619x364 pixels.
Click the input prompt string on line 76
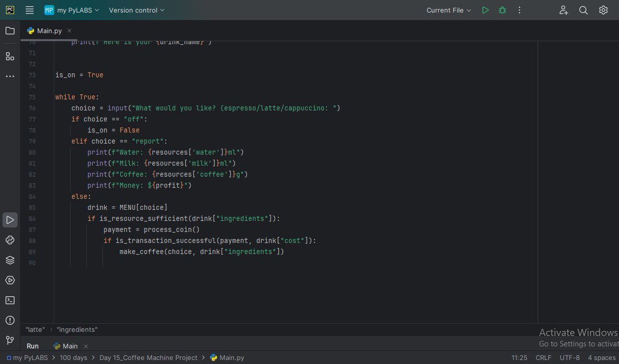pyautogui.click(x=234, y=108)
